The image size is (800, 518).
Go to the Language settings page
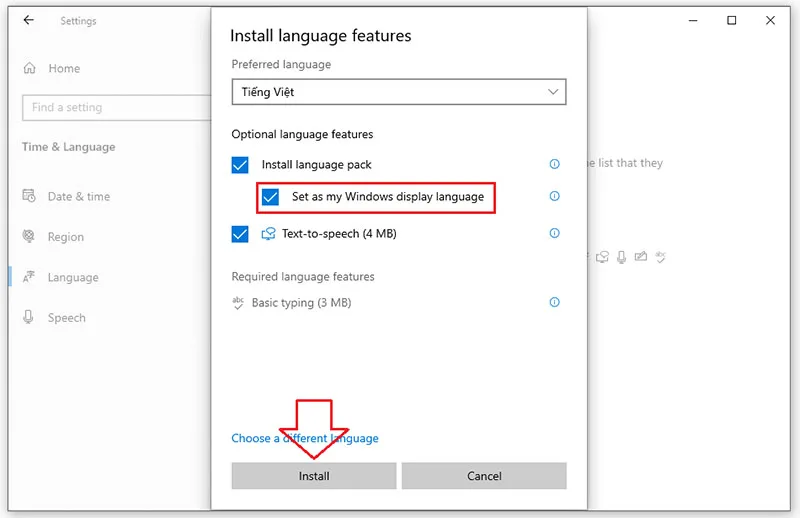[x=60, y=277]
